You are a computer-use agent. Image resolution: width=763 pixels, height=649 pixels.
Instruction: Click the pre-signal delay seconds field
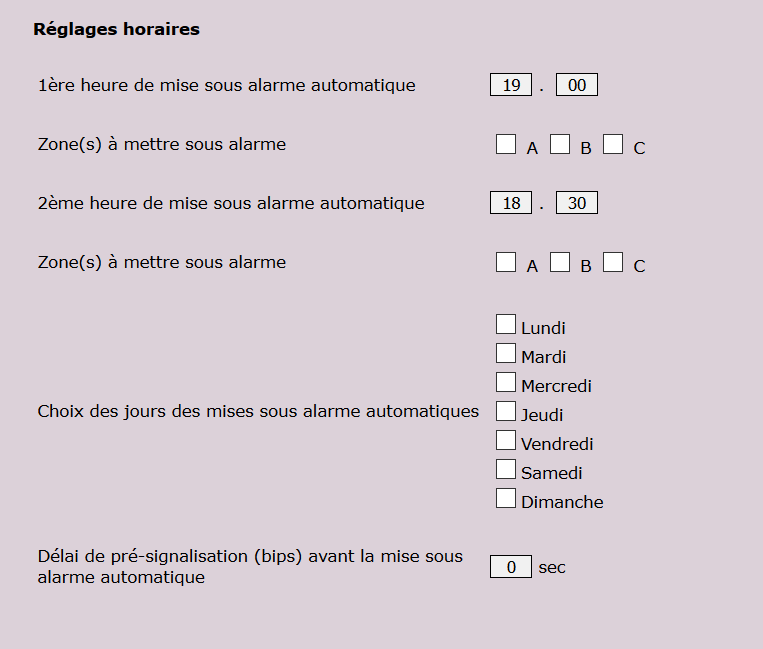point(511,567)
